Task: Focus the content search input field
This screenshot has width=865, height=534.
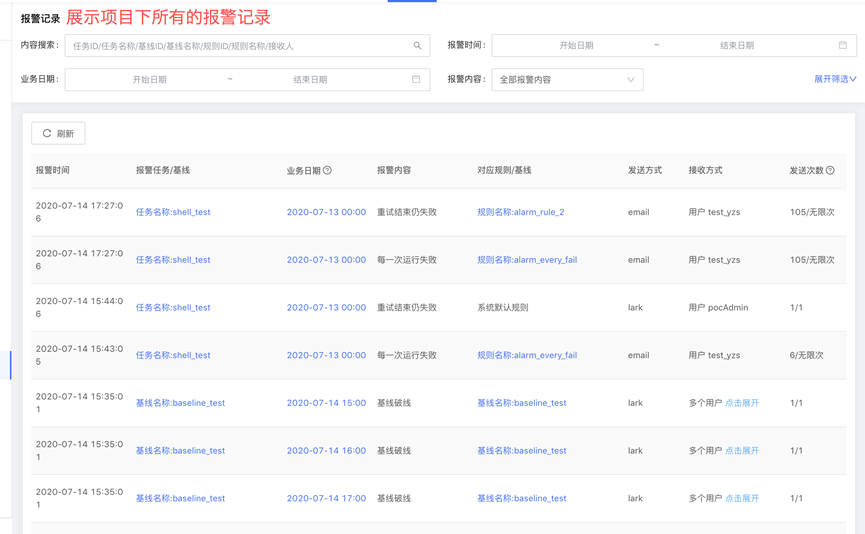Action: coord(247,46)
